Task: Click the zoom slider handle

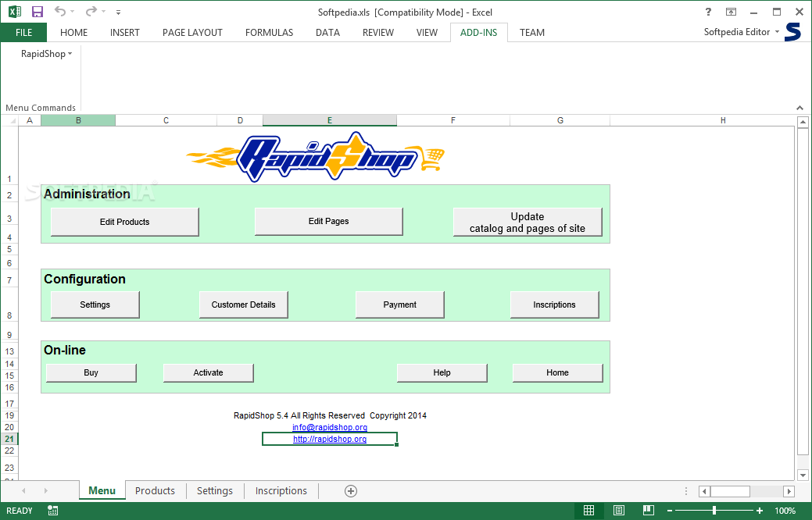Action: coord(714,511)
